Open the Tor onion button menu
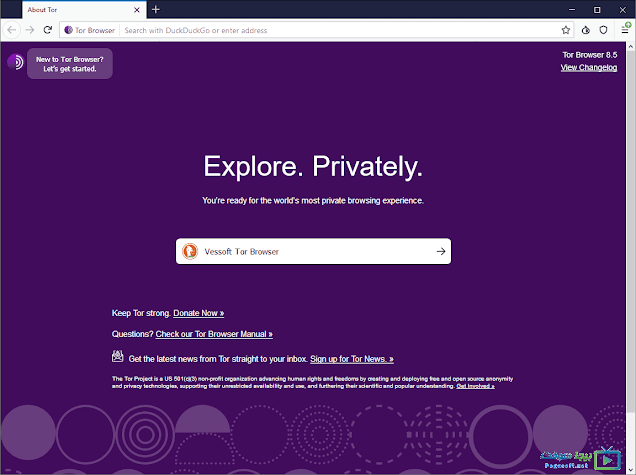Viewport: 636px width, 475px height. coord(586,30)
